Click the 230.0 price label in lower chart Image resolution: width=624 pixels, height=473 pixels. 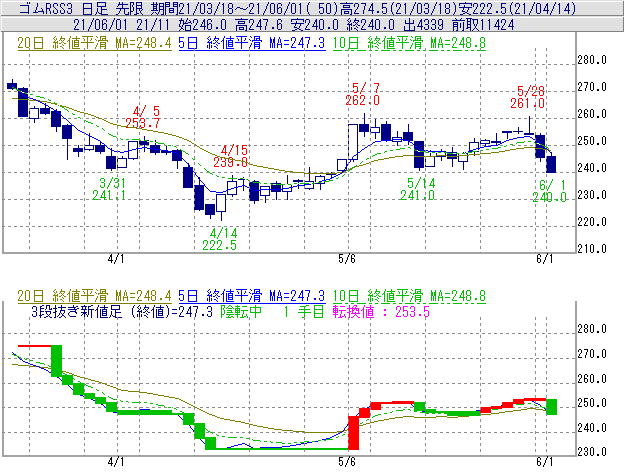pyautogui.click(x=592, y=452)
